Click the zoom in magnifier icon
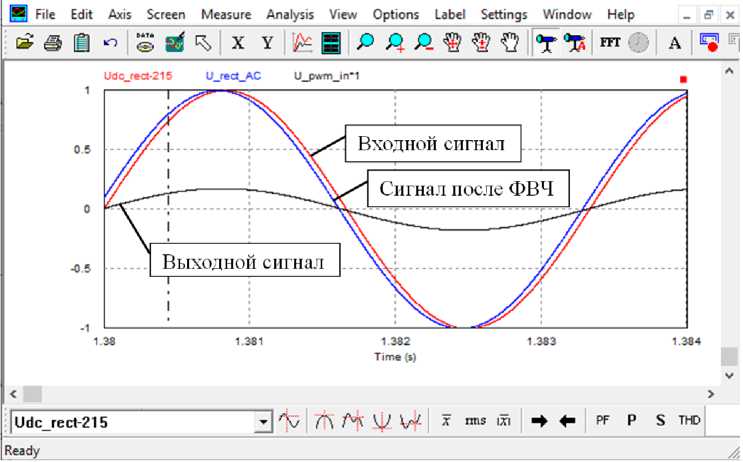 coord(395,42)
